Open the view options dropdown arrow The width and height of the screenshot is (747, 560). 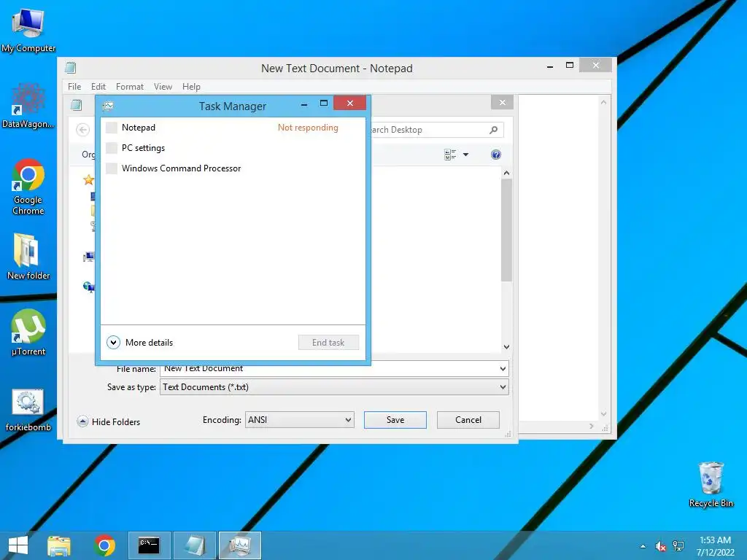[466, 155]
